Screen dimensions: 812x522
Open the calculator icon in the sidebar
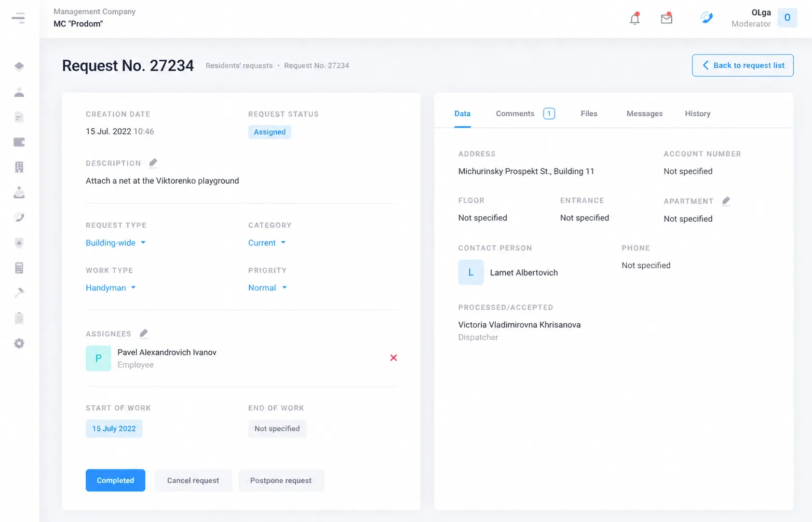click(19, 268)
